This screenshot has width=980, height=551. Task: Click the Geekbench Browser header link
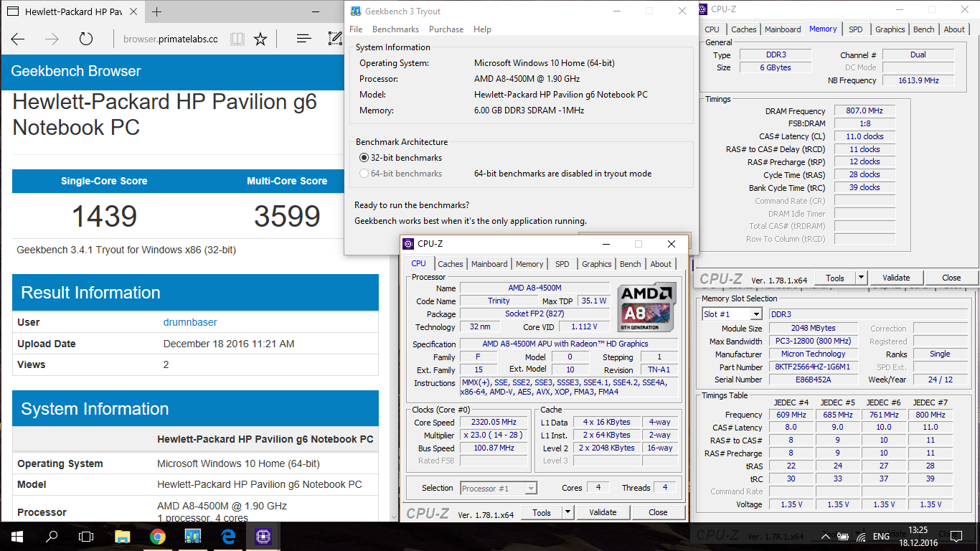pos(76,71)
